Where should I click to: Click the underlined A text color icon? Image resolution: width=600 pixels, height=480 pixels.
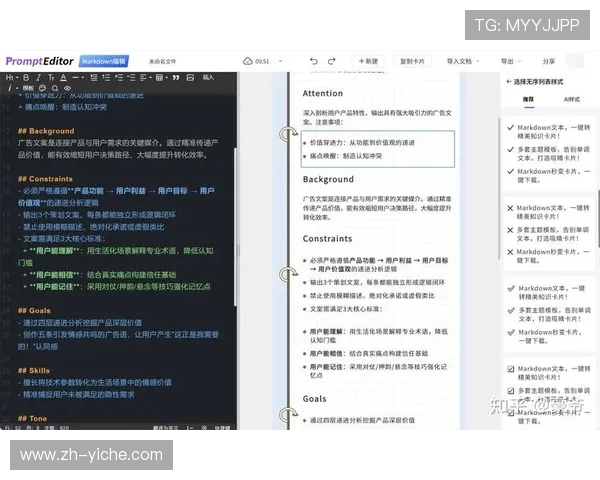[64, 78]
